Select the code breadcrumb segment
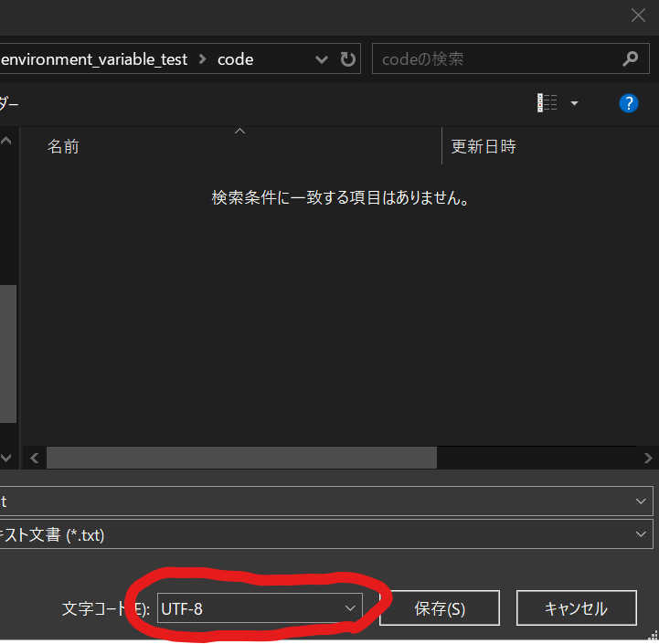Viewport: 659px width, 644px height. click(x=236, y=59)
